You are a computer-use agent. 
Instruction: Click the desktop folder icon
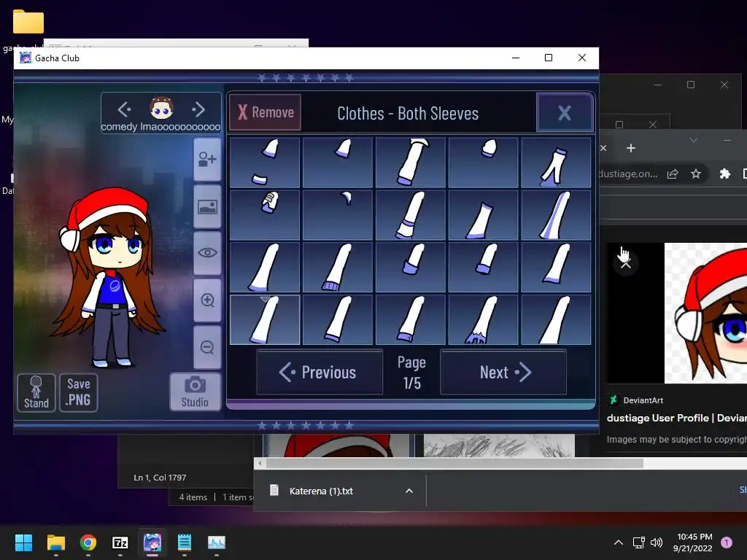(x=28, y=21)
